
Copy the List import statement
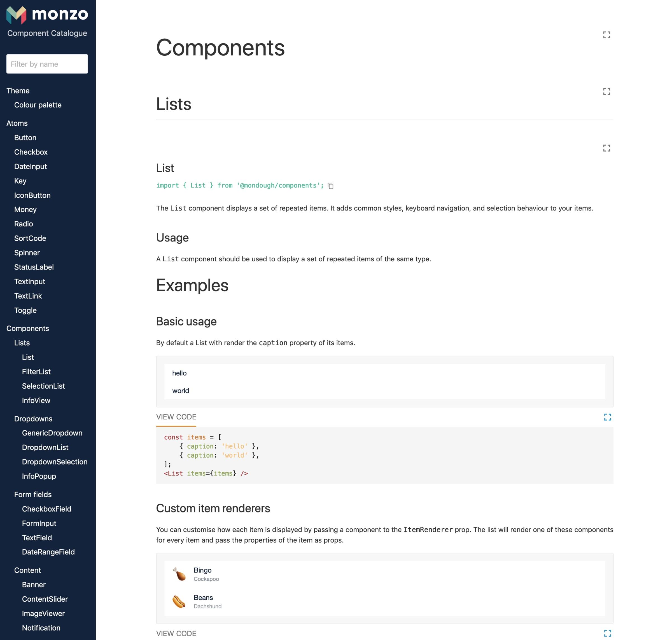coord(330,186)
